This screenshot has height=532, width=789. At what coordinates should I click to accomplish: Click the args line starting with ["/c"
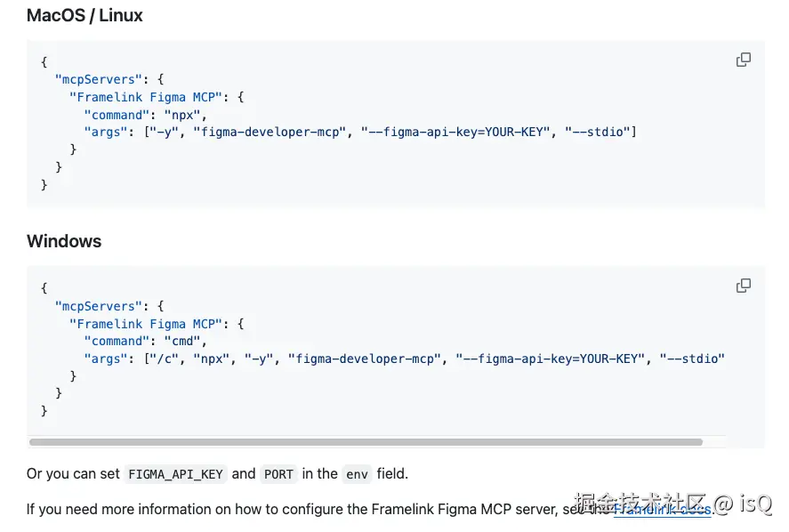(404, 359)
